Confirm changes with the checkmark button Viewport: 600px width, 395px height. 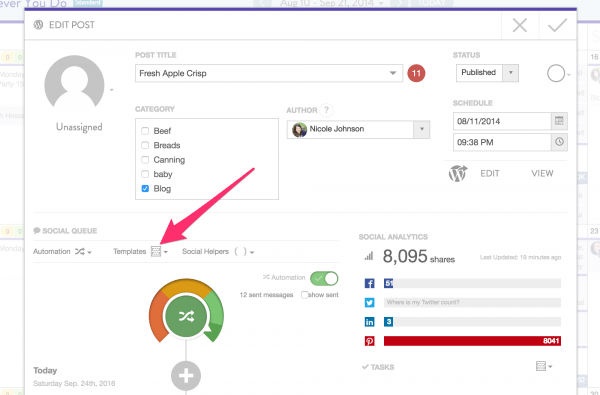tap(557, 26)
